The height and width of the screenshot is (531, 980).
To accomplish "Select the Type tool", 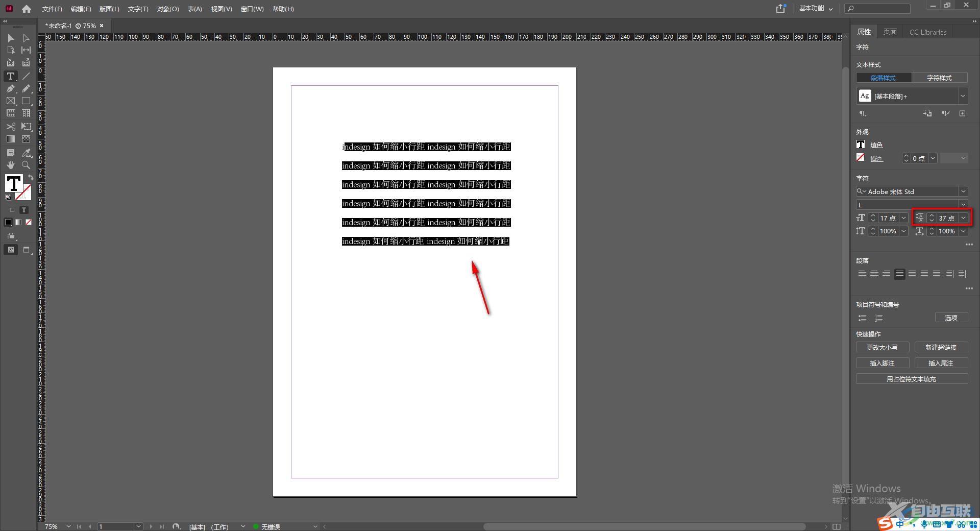I will (x=11, y=76).
